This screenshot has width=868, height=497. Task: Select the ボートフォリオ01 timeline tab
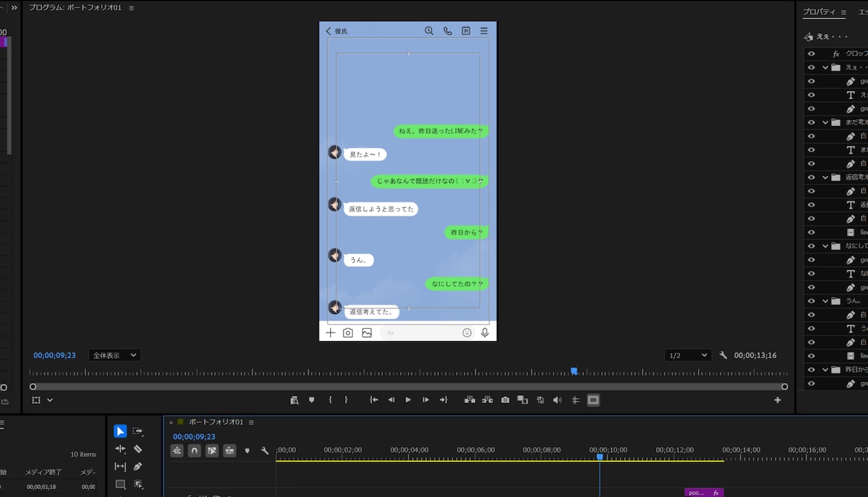pyautogui.click(x=216, y=422)
